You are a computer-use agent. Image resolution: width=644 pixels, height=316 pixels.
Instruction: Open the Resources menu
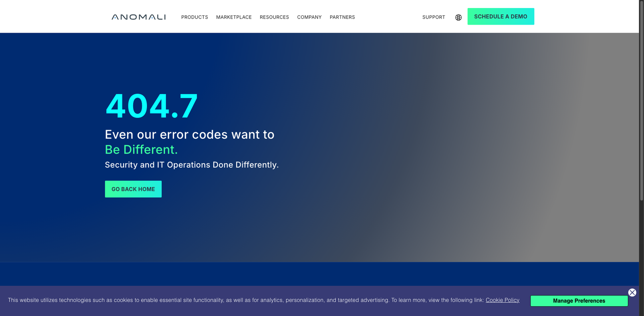tap(275, 17)
